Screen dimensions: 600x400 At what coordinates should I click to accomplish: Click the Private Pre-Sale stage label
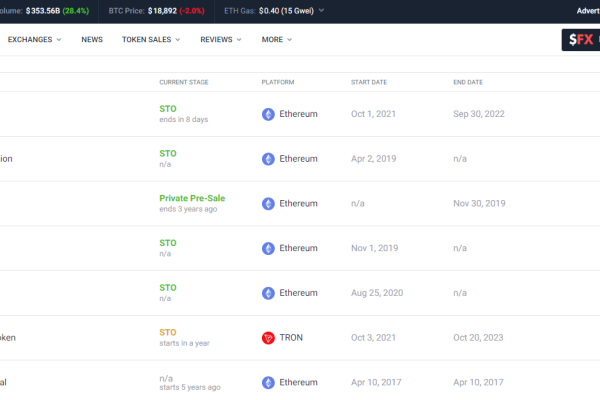[x=192, y=198]
